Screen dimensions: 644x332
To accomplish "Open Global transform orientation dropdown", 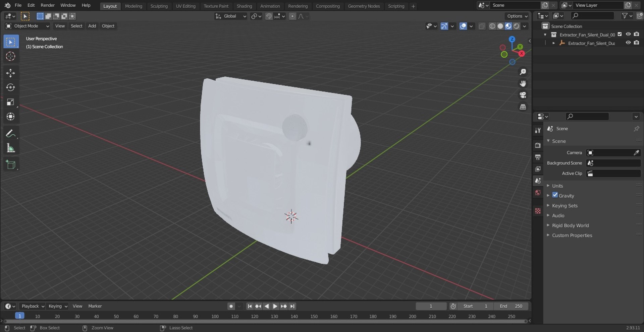I will click(230, 16).
